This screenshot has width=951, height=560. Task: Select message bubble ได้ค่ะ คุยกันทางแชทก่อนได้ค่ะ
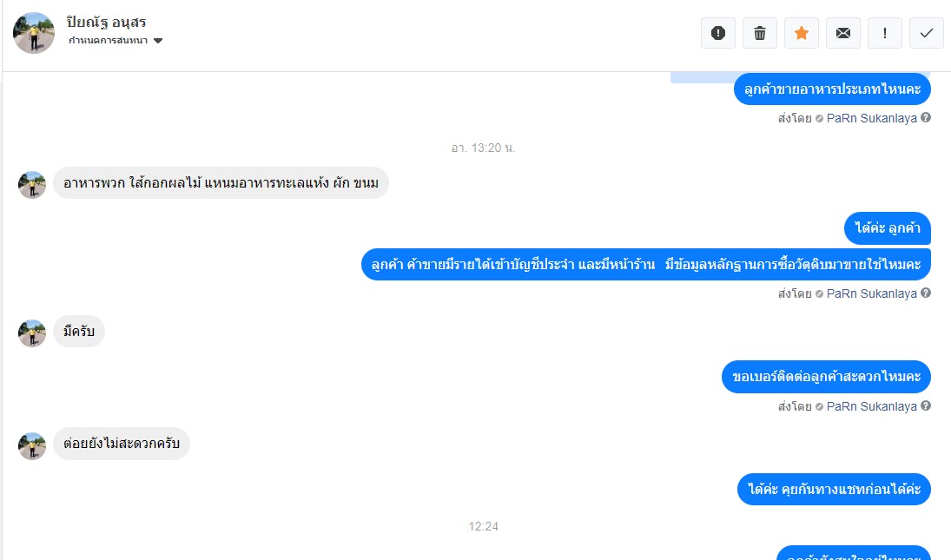(834, 489)
